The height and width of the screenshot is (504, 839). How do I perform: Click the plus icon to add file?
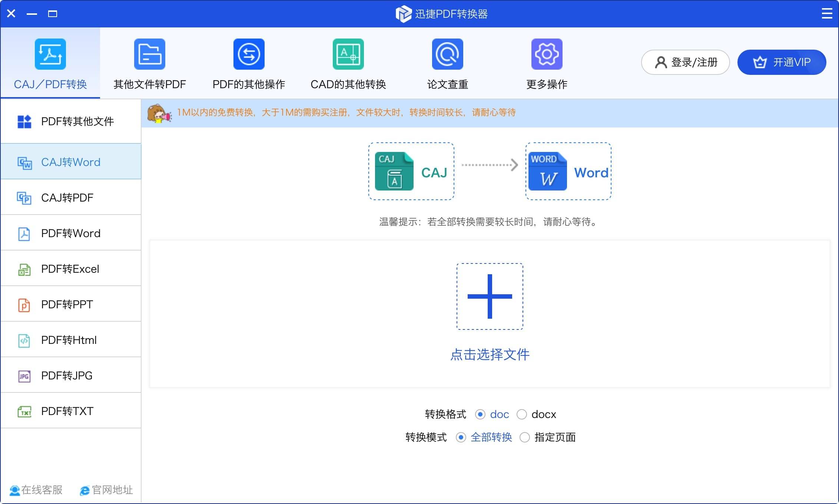(x=490, y=296)
